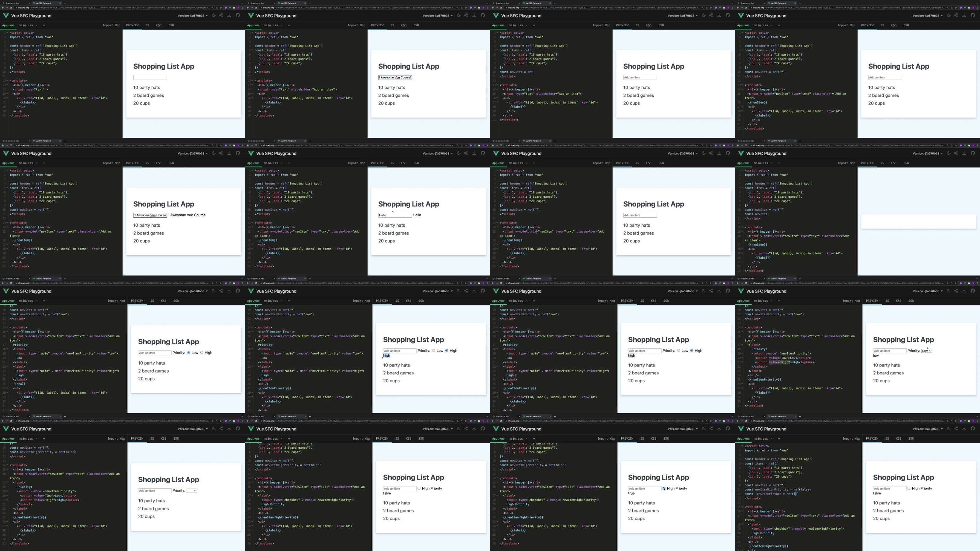Open Import Map in playground defining iceCreamFlavors
The height and width of the screenshot is (551, 980).
click(x=851, y=438)
